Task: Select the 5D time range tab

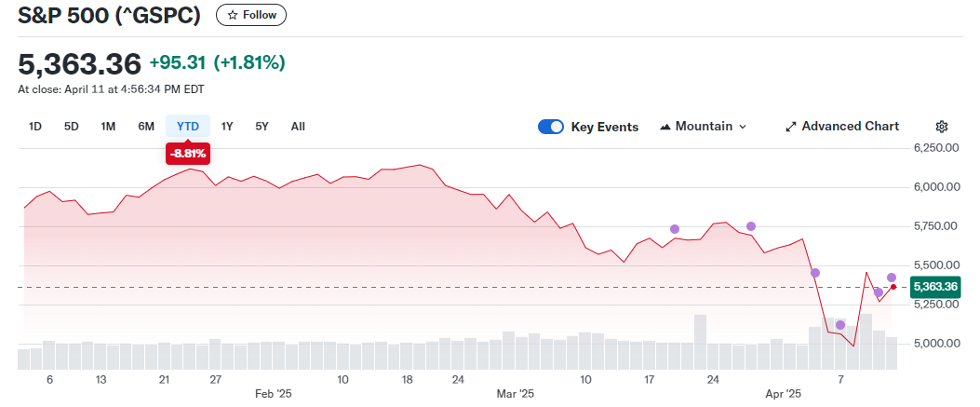Action: point(72,127)
